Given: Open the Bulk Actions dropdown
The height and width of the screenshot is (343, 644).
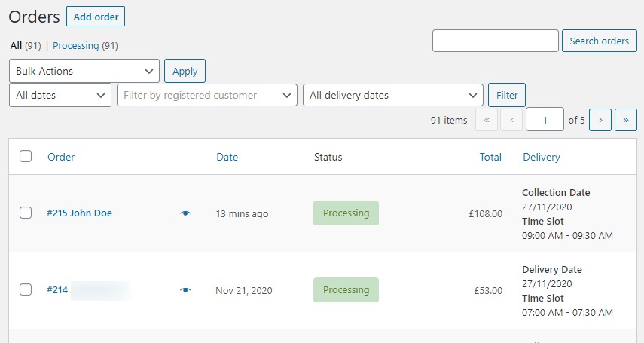Looking at the screenshot, I should pyautogui.click(x=84, y=71).
